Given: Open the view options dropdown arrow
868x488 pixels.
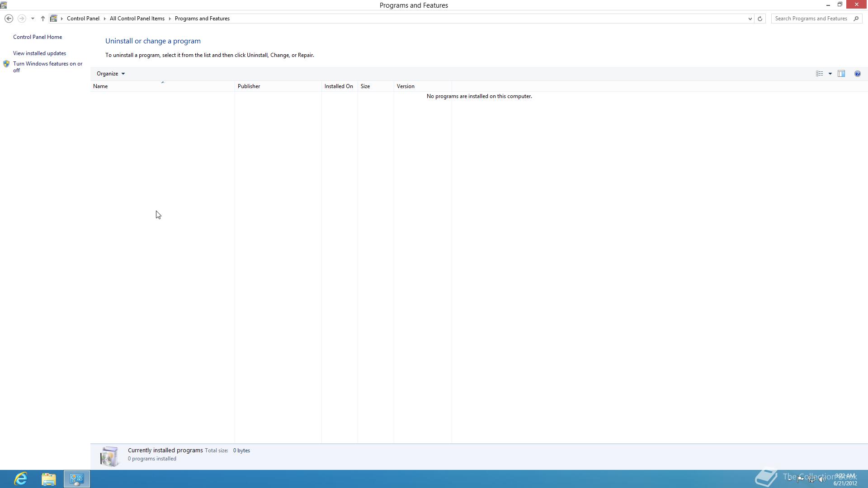Looking at the screenshot, I should [830, 74].
